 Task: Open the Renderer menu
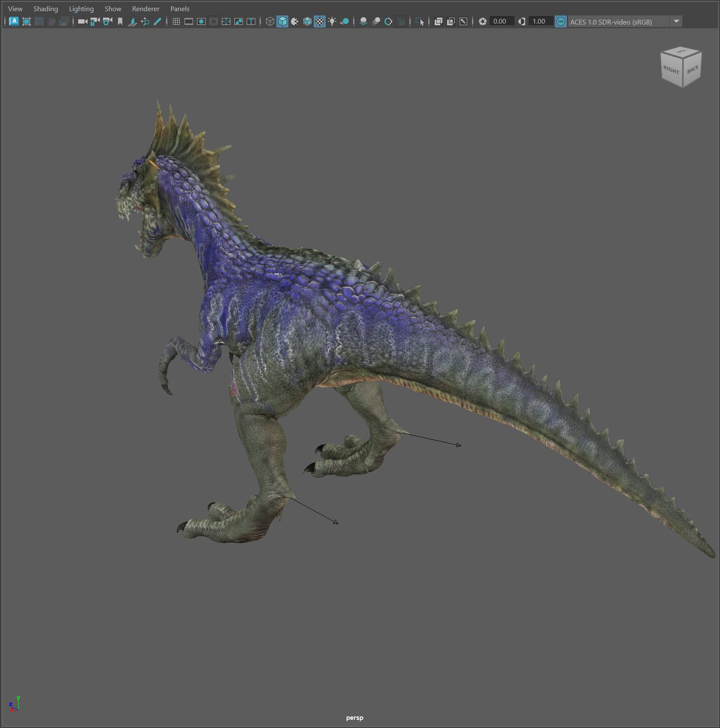point(145,9)
